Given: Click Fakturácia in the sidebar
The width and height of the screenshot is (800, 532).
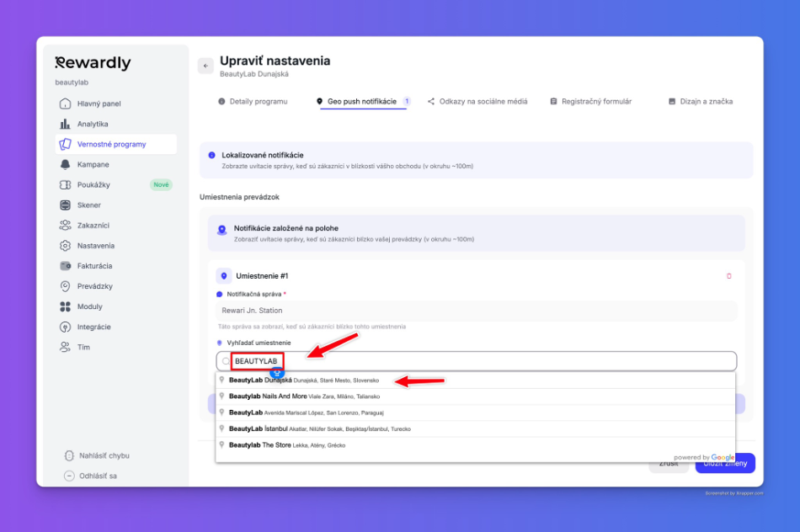Looking at the screenshot, I should coord(116,266).
